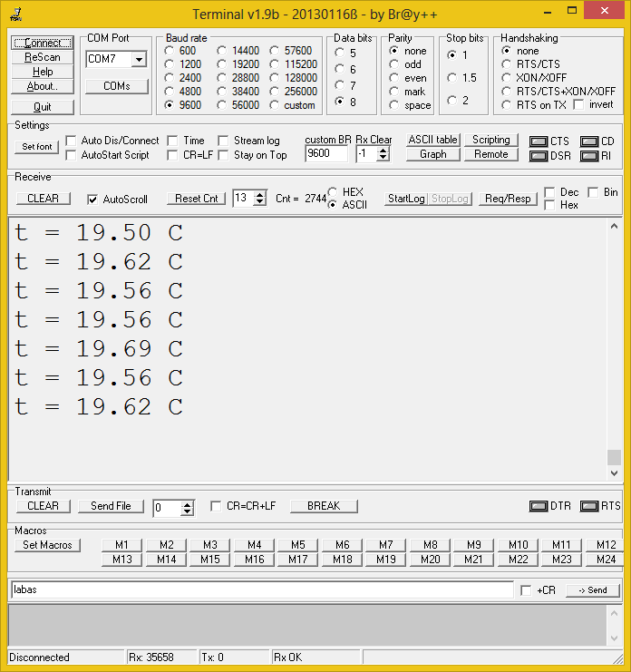Enable the Time checkbox

tap(172, 141)
